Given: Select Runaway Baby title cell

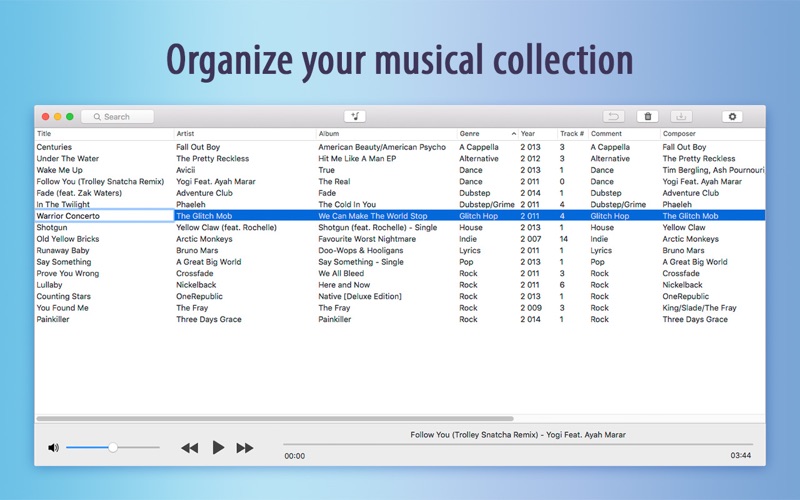Looking at the screenshot, I should tap(63, 250).
